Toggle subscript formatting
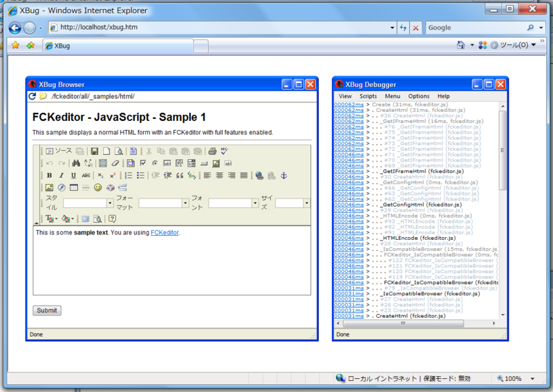The image size is (553, 392). [101, 176]
